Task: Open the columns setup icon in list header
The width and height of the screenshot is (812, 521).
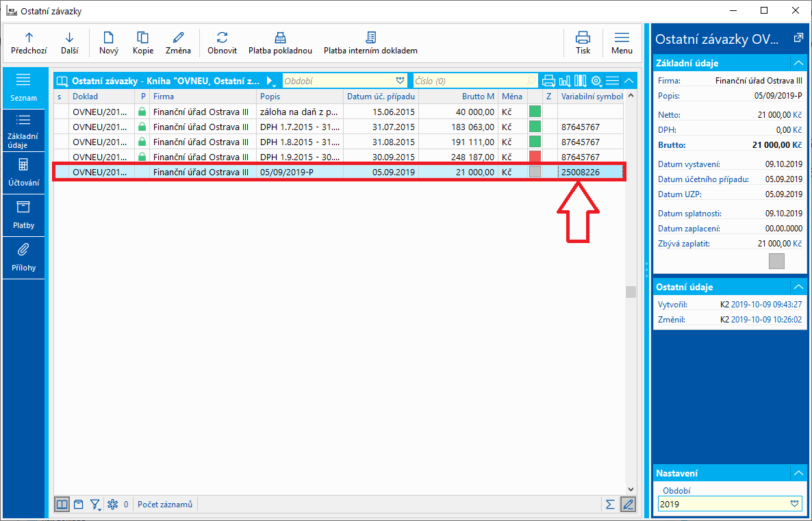Action: tap(581, 81)
